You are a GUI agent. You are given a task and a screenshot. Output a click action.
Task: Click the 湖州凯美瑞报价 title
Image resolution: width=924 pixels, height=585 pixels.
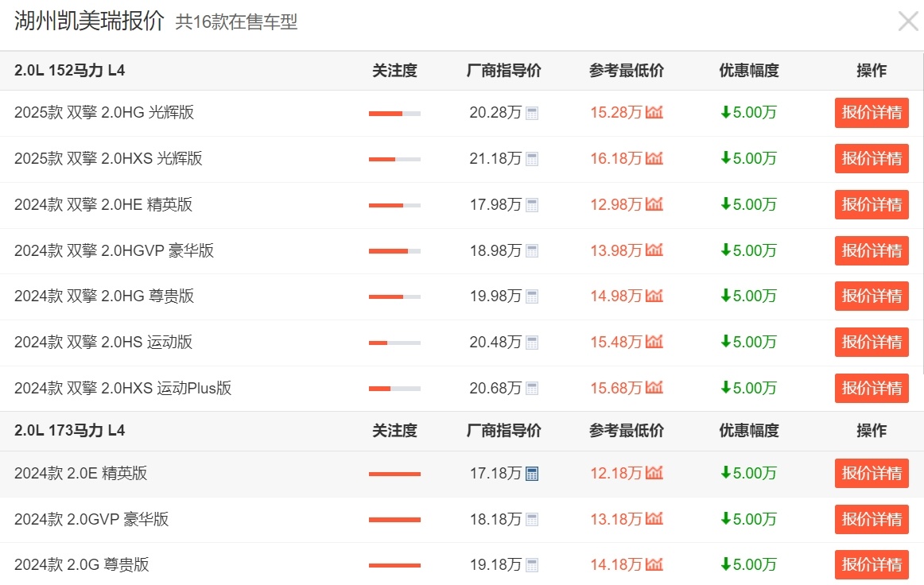[x=89, y=21]
